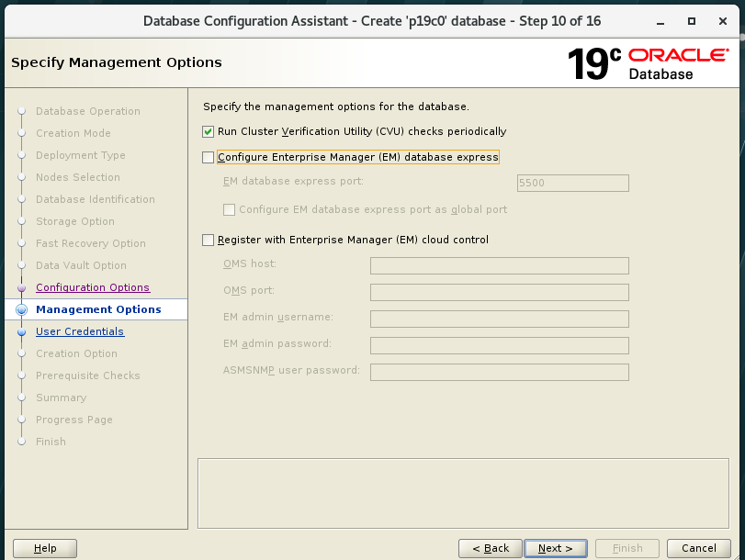Select Fast Recovery Option step
745x560 pixels.
[91, 243]
